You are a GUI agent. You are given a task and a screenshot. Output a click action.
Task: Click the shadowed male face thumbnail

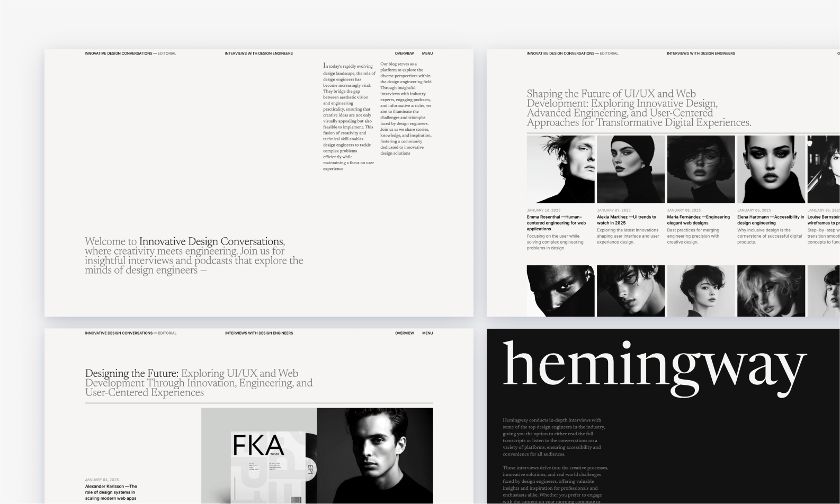coord(560,291)
